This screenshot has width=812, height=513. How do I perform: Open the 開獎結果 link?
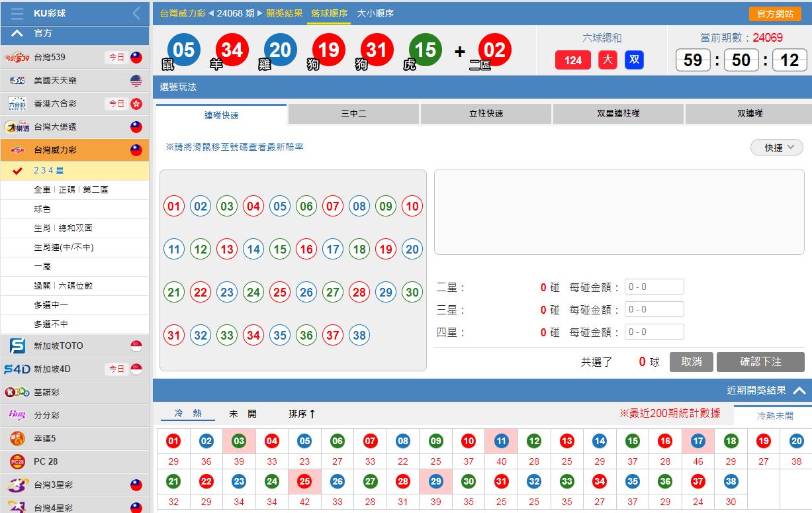pos(285,13)
